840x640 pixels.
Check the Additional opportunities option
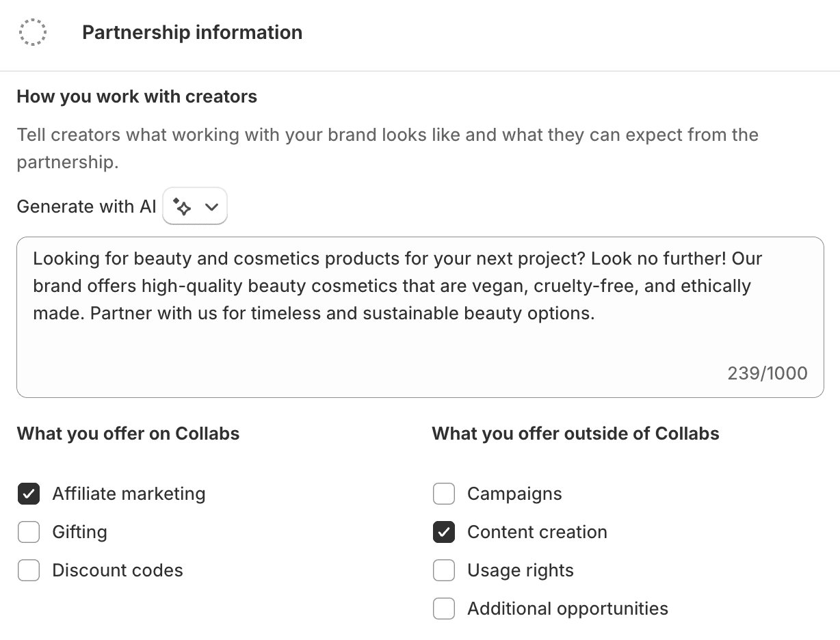444,609
